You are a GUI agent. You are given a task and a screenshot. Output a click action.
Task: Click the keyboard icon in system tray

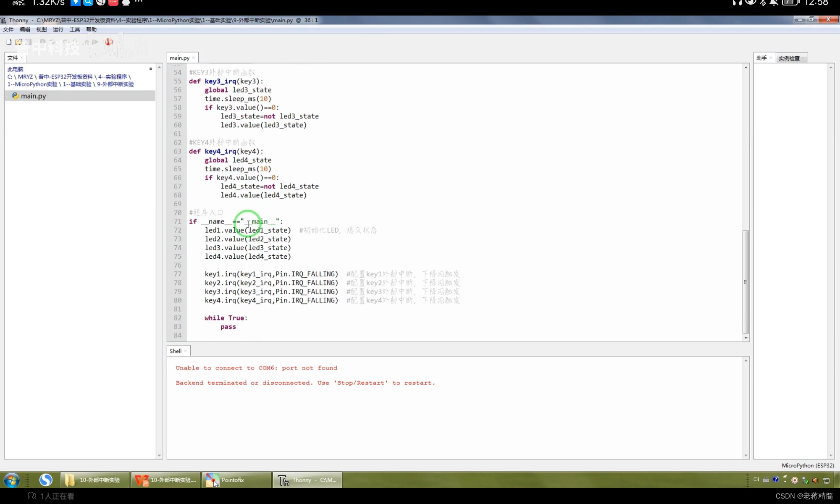click(766, 480)
